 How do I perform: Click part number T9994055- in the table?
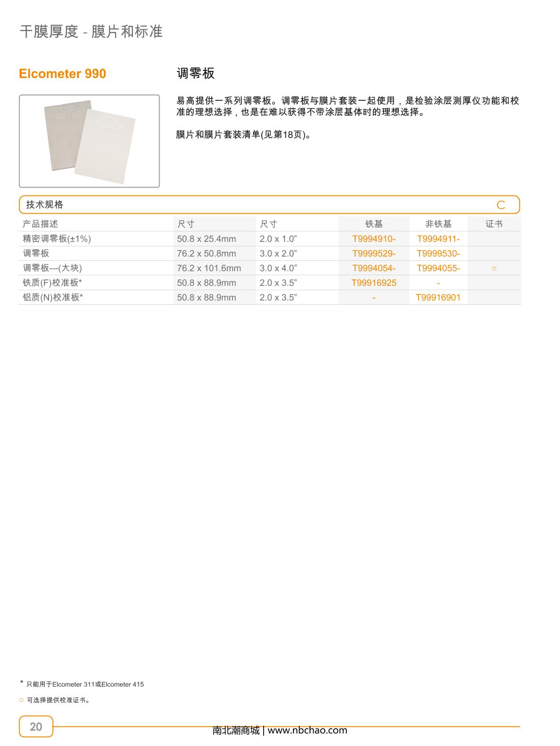click(438, 268)
